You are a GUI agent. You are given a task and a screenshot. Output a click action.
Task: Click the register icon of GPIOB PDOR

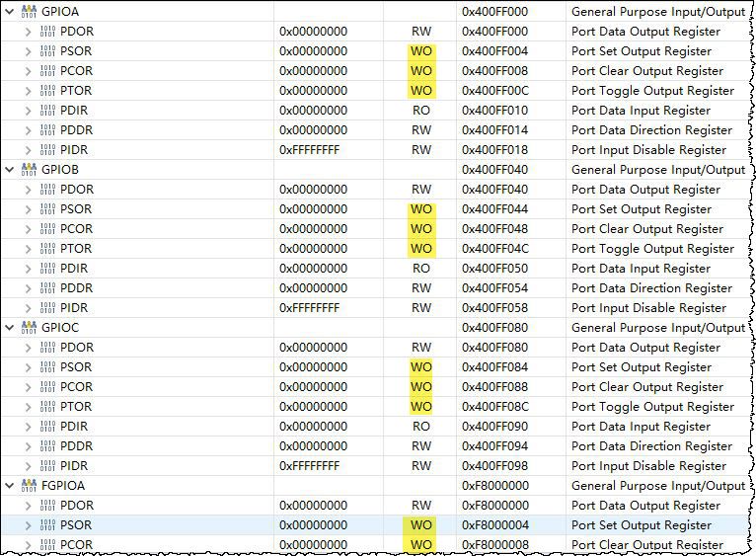coord(47,190)
